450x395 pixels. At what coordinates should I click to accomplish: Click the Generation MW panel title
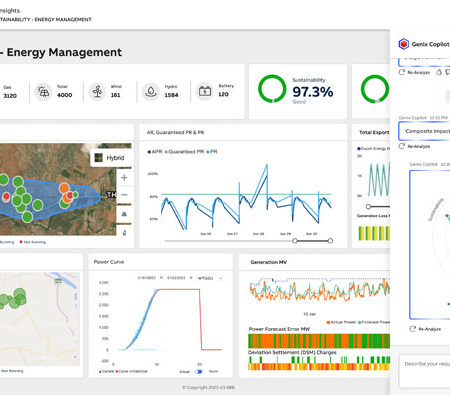[269, 262]
